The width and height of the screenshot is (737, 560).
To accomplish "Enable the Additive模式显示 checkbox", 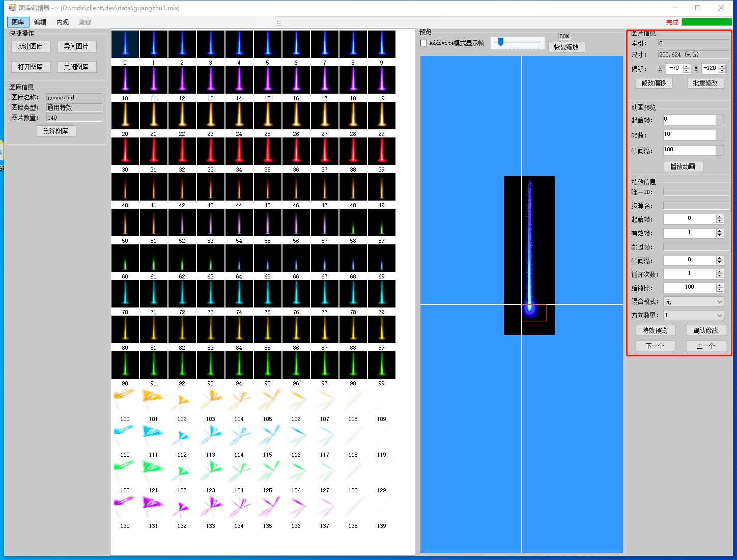I will point(423,43).
